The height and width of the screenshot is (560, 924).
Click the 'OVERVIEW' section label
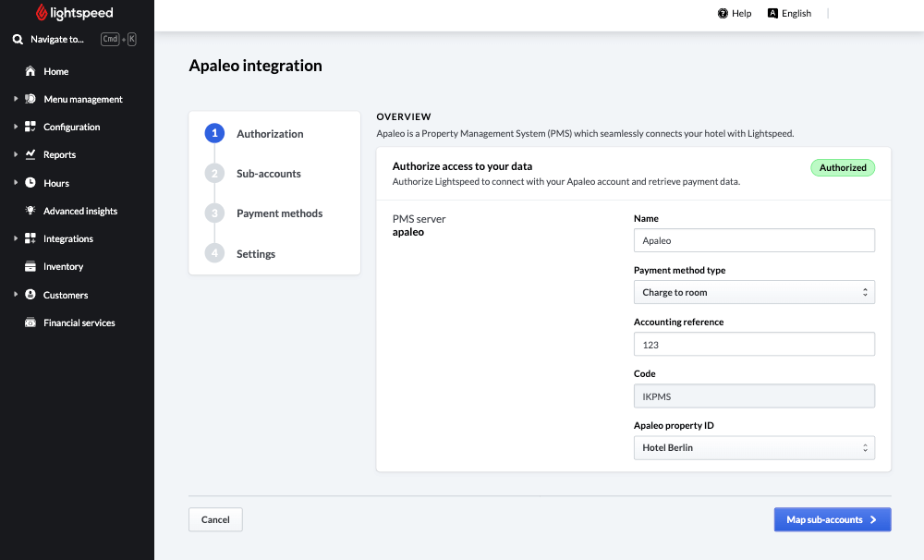tap(404, 116)
